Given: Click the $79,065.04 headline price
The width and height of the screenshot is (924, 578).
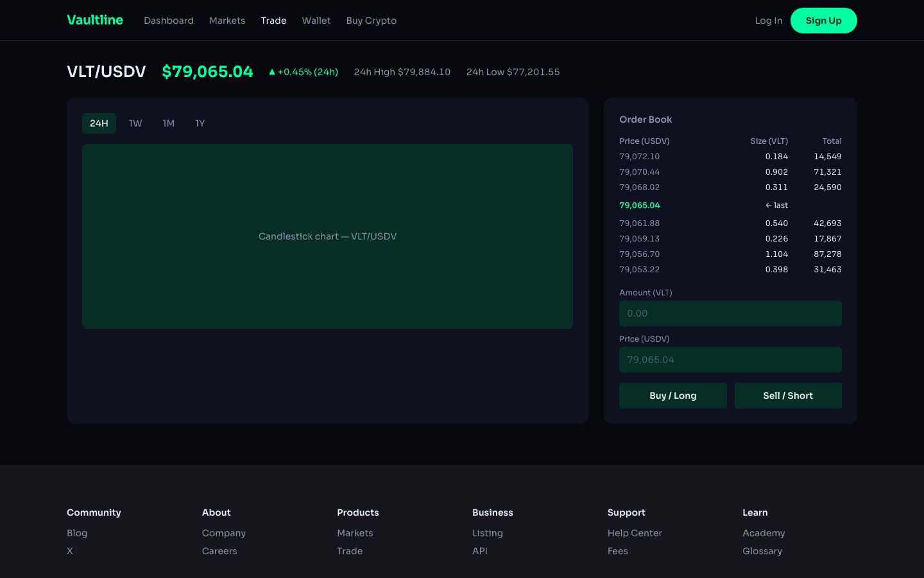Looking at the screenshot, I should coord(207,71).
